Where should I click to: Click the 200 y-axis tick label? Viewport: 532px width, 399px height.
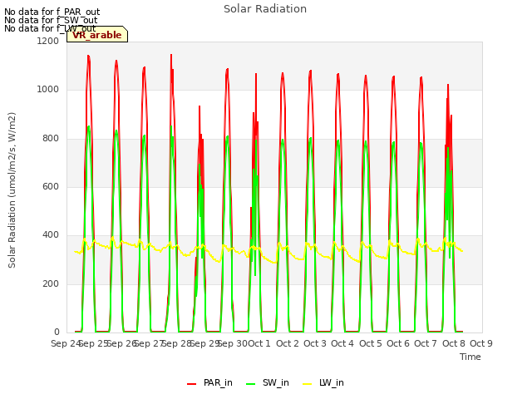click(x=51, y=283)
